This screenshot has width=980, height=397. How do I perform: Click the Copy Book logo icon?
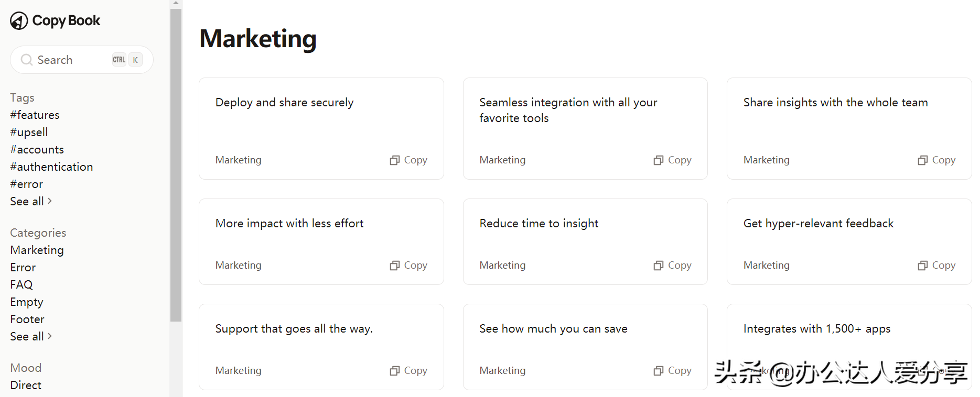pos(19,21)
